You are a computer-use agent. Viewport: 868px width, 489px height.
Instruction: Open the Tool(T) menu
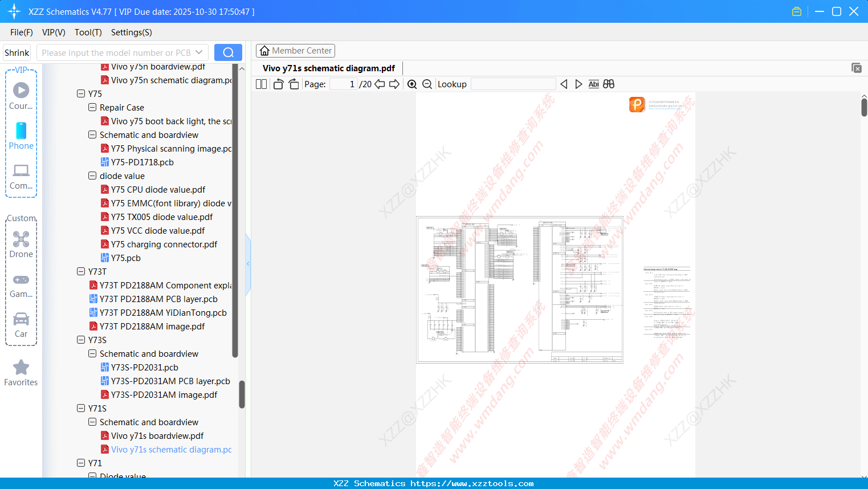coord(88,32)
